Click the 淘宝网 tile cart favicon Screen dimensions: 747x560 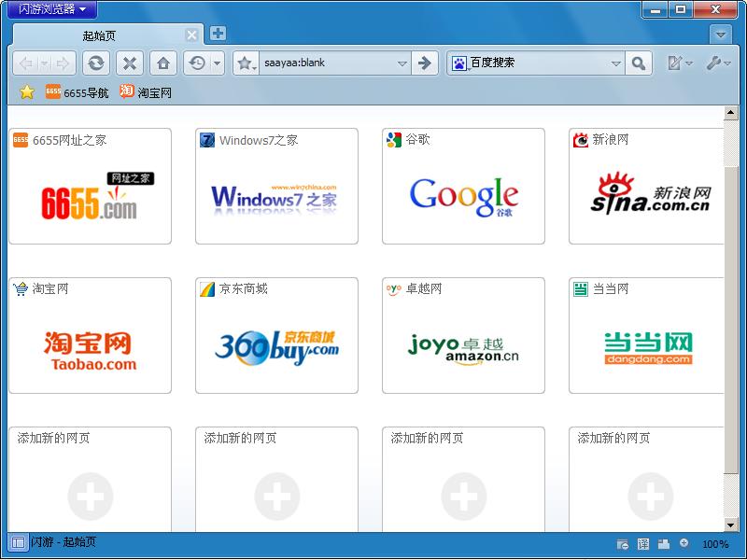pos(21,289)
